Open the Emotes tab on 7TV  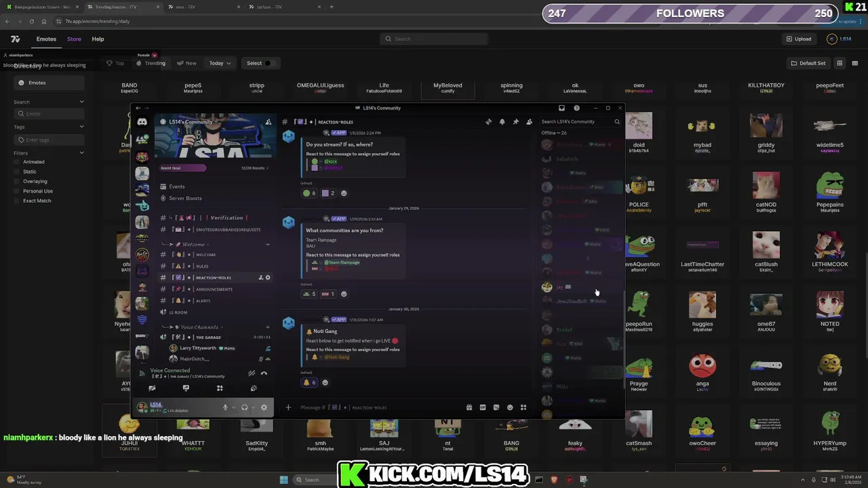pyautogui.click(x=46, y=39)
